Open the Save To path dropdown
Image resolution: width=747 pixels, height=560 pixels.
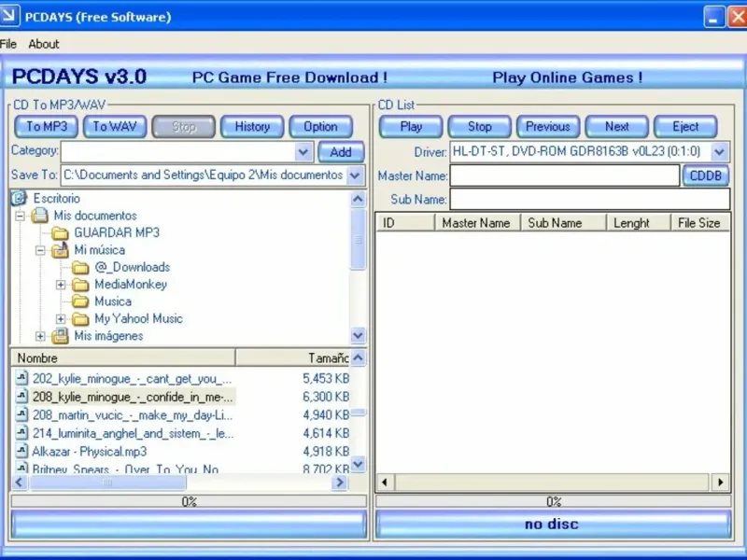click(355, 175)
